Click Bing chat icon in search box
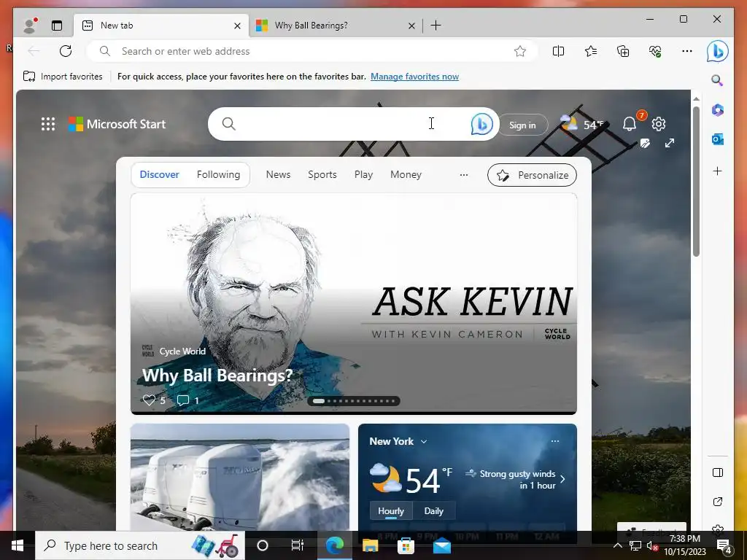747x560 pixels. click(x=481, y=124)
